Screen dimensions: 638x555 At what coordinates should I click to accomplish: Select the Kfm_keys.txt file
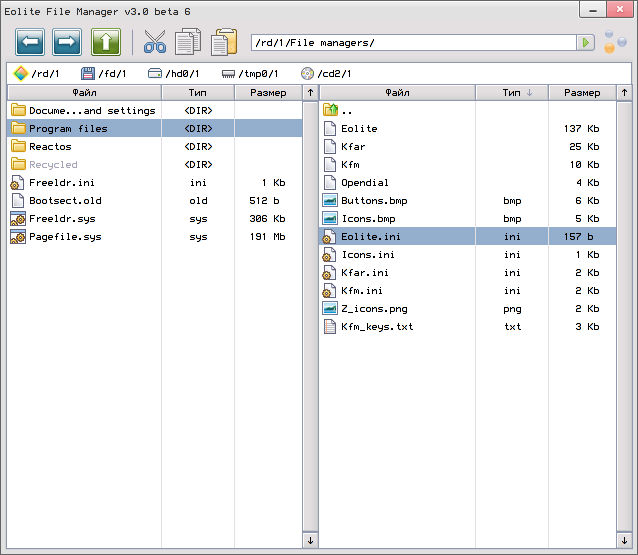[x=376, y=326]
